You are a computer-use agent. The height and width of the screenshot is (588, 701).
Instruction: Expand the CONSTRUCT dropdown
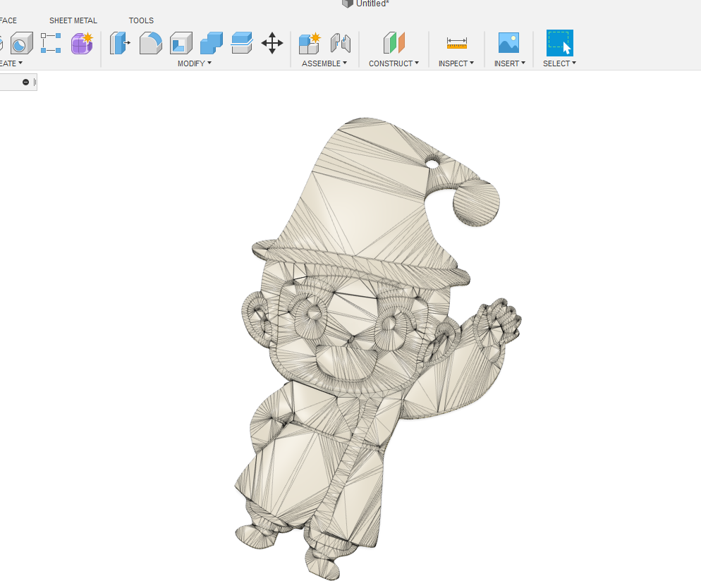pyautogui.click(x=394, y=63)
